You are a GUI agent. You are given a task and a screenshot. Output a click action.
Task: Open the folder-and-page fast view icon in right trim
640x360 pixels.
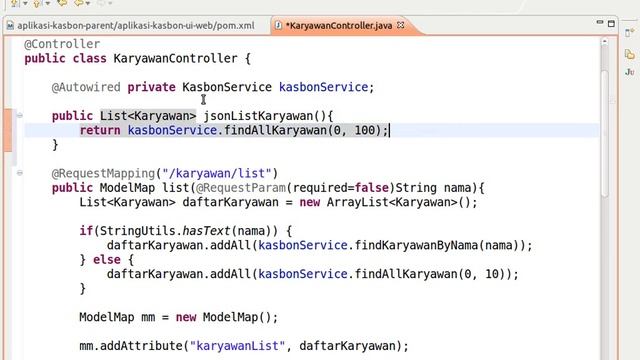630,54
